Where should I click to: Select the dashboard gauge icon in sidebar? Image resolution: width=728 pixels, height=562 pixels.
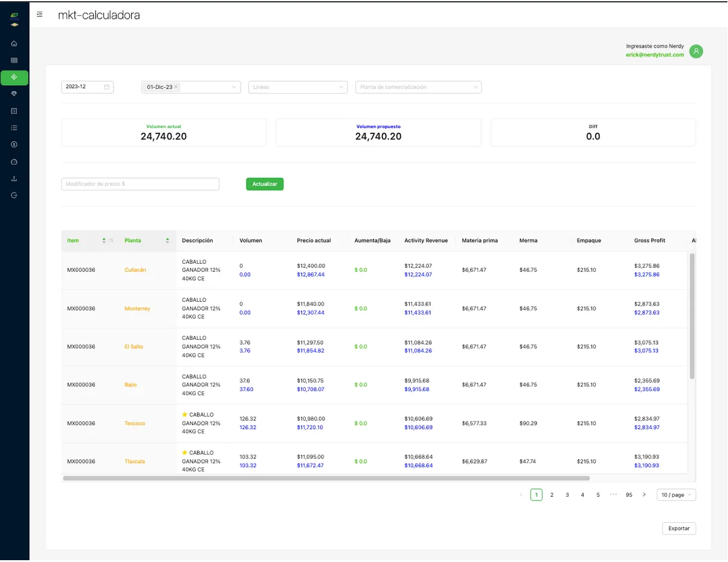pyautogui.click(x=14, y=162)
